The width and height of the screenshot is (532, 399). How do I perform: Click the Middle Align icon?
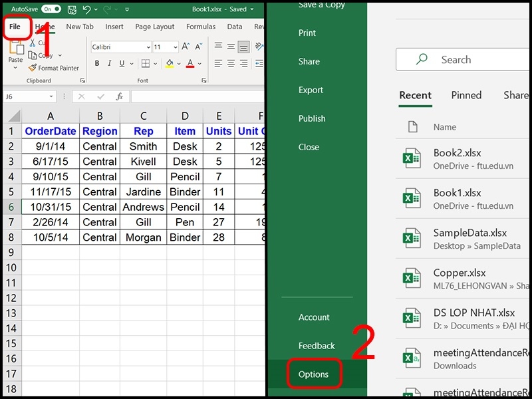(x=231, y=47)
